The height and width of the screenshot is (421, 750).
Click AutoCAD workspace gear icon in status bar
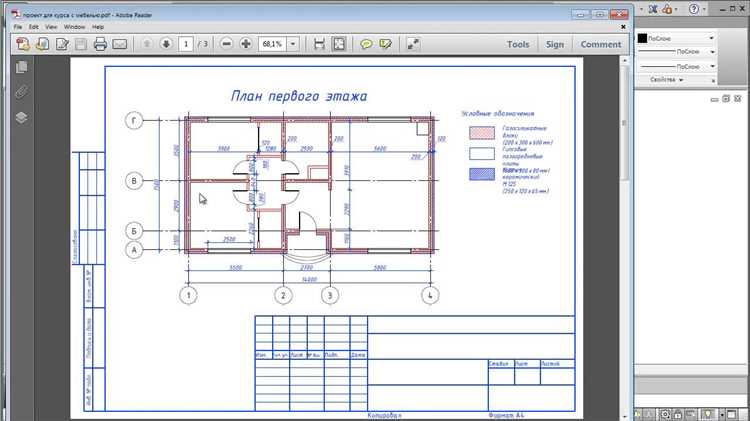tap(665, 414)
